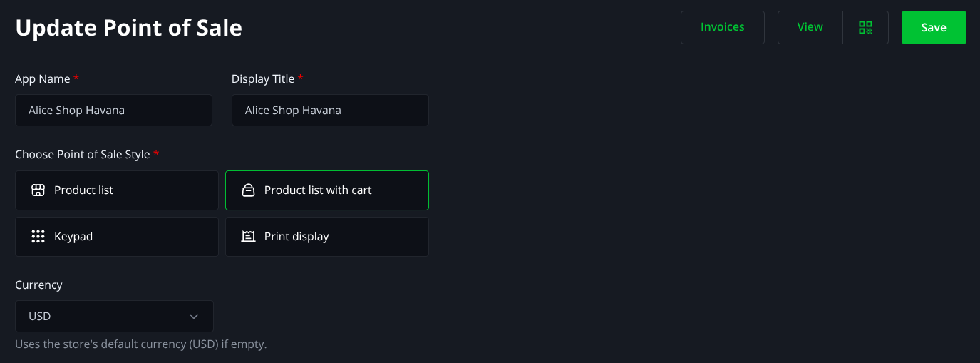Click the Keypad dots grid icon
980x363 pixels.
click(38, 237)
